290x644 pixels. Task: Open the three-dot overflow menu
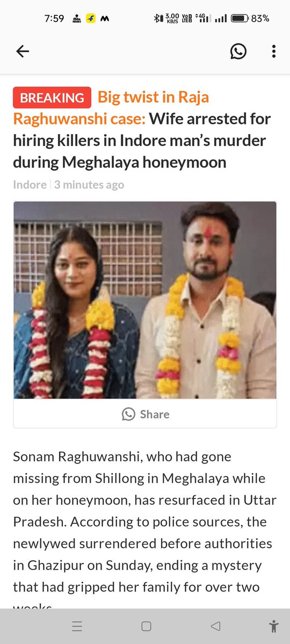273,52
